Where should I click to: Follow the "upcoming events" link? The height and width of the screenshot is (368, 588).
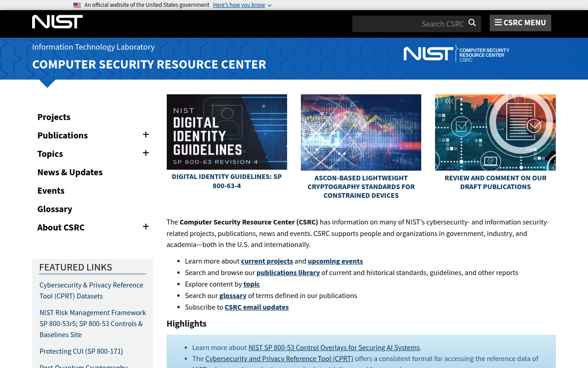pos(335,261)
